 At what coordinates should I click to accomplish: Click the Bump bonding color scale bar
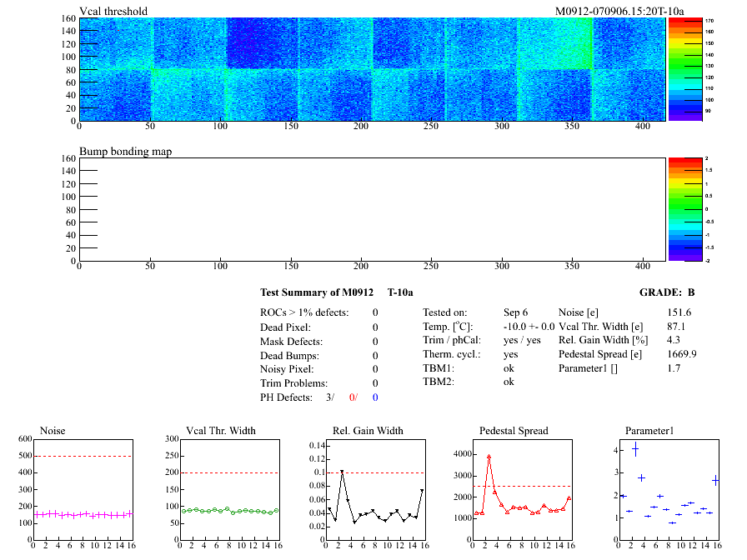tap(685, 209)
